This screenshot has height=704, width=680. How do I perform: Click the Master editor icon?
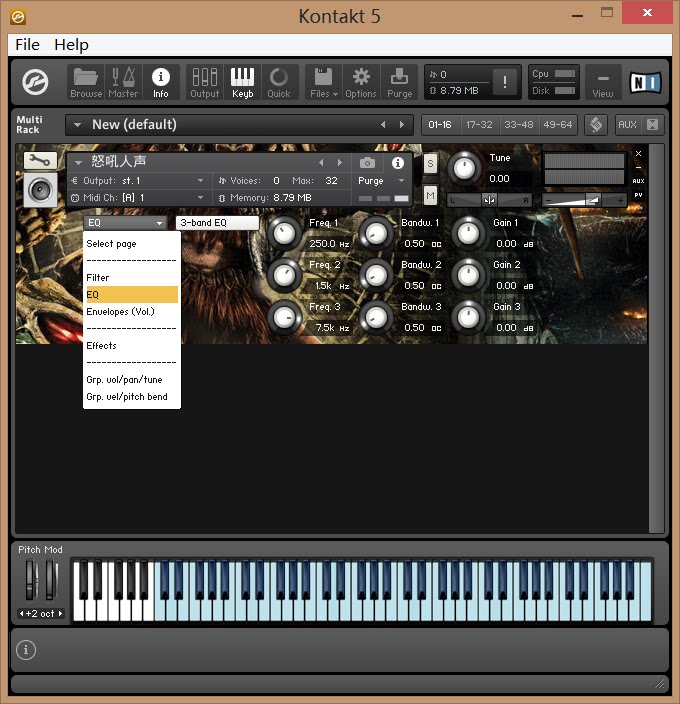[123, 82]
